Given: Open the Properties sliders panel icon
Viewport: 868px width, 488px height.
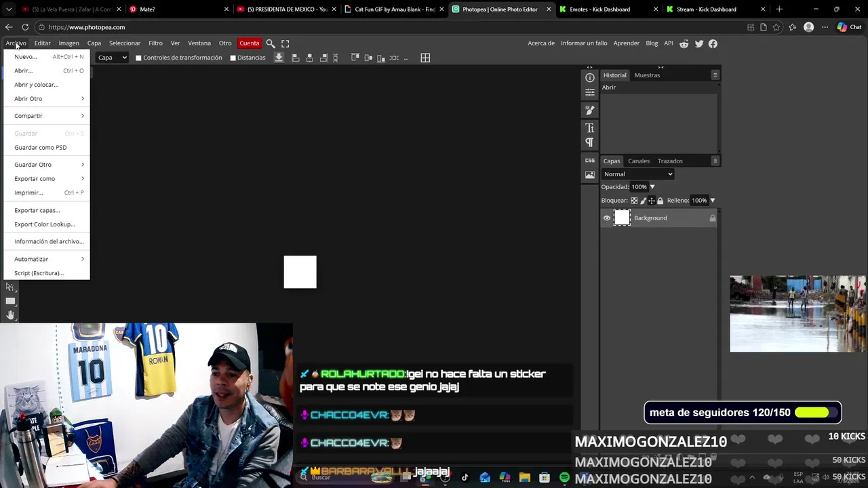Looking at the screenshot, I should (590, 92).
